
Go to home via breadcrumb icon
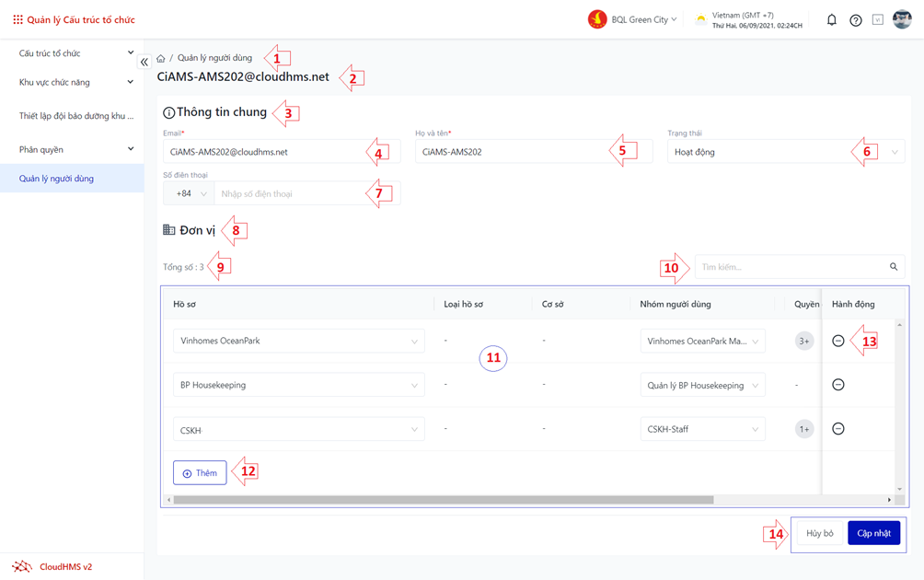click(x=161, y=58)
